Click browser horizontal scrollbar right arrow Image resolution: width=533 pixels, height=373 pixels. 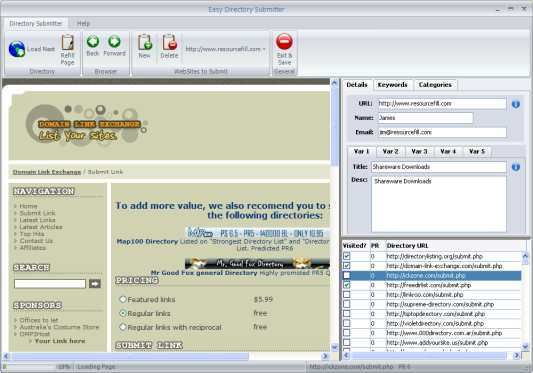point(325,356)
